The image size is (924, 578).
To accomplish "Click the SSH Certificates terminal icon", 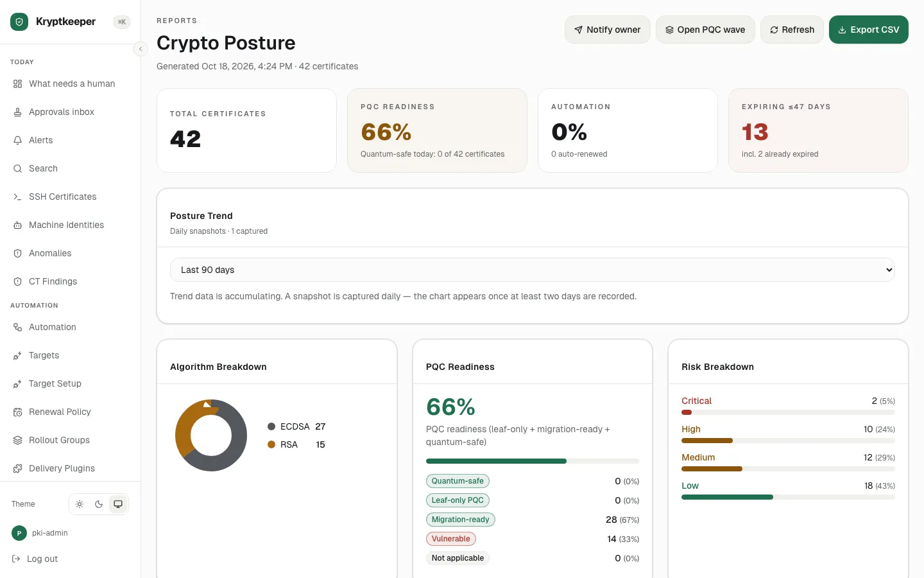I will [x=17, y=197].
